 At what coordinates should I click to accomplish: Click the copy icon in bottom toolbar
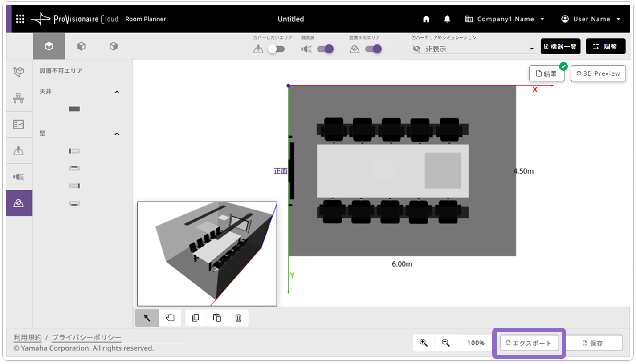(196, 318)
